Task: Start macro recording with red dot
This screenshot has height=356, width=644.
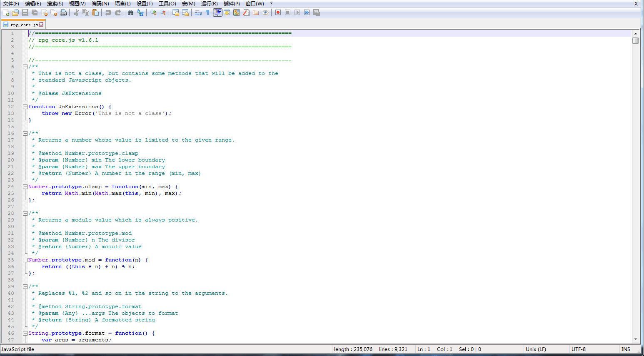Action: tap(278, 12)
